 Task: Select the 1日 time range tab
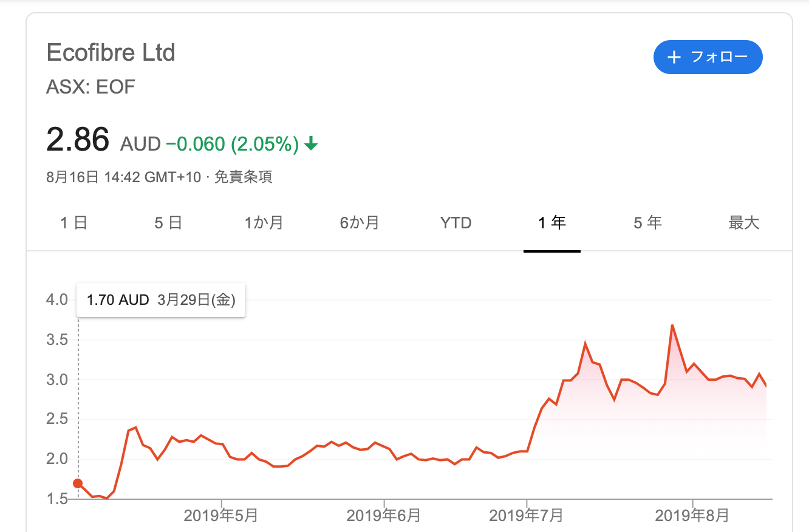(x=74, y=223)
